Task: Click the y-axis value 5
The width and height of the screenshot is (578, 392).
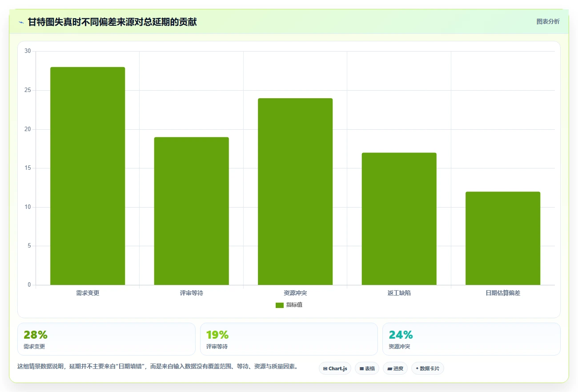Action: [x=29, y=246]
